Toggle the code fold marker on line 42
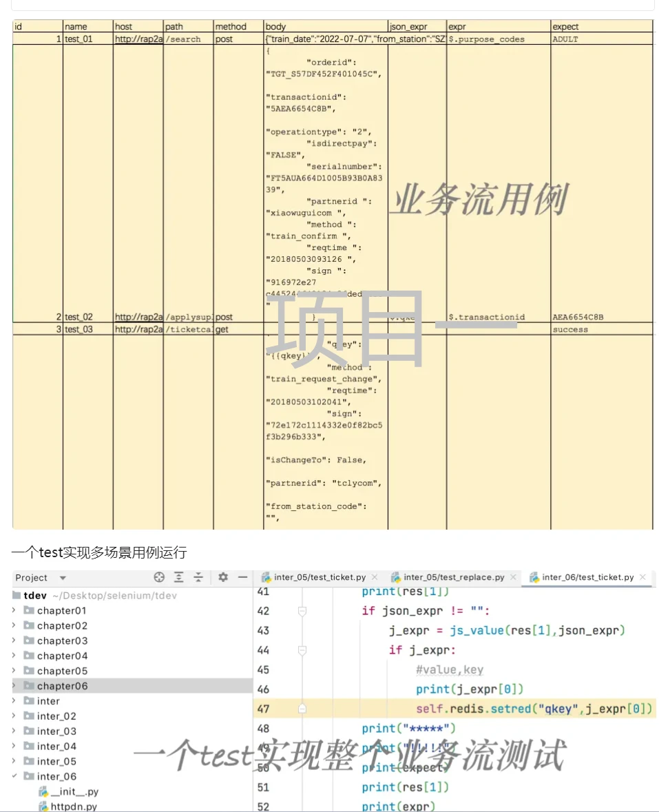The image size is (659, 812). coord(302,611)
